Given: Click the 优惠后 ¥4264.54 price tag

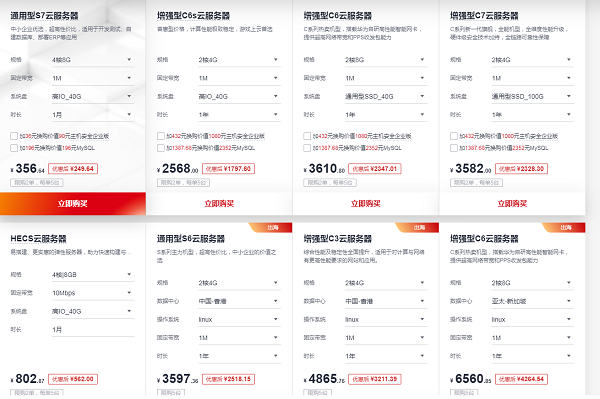Looking at the screenshot, I should pos(522,379).
